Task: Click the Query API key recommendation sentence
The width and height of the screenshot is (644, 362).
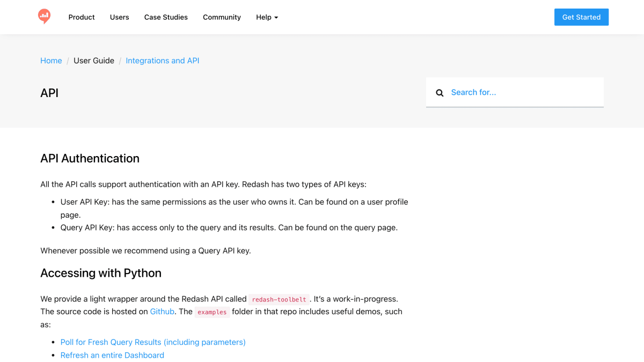Action: (145, 250)
